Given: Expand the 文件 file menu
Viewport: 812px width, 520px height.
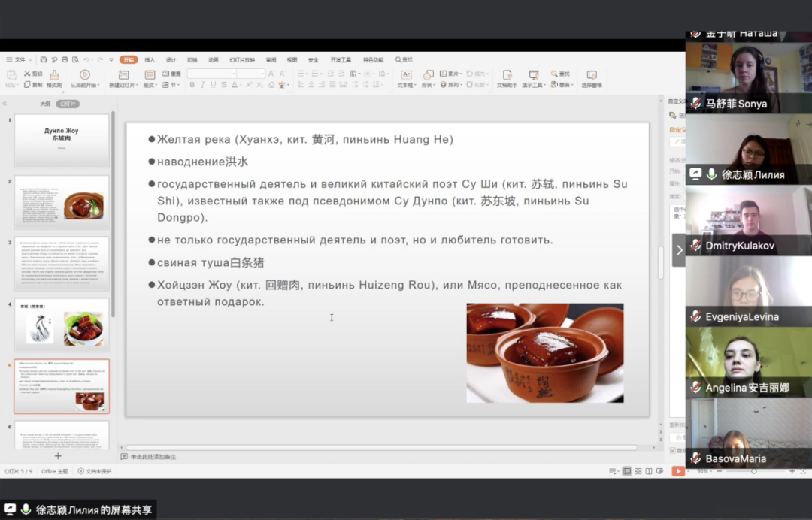Looking at the screenshot, I should [18, 59].
